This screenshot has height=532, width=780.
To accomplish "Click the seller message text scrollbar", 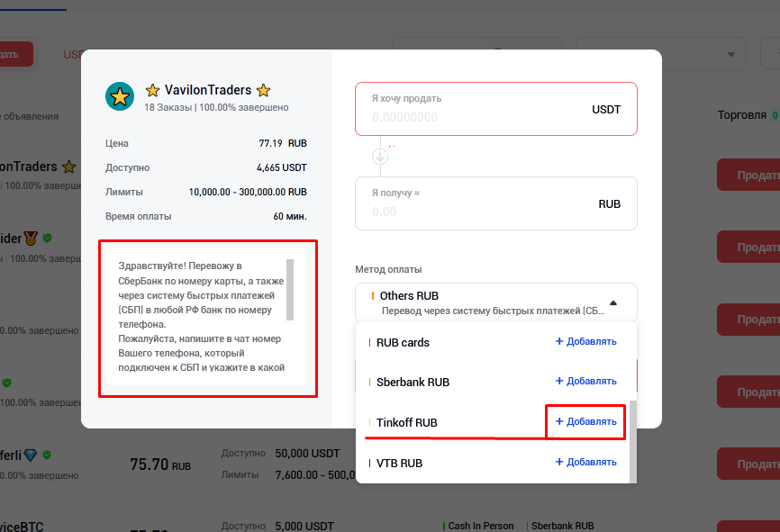I will 290,289.
